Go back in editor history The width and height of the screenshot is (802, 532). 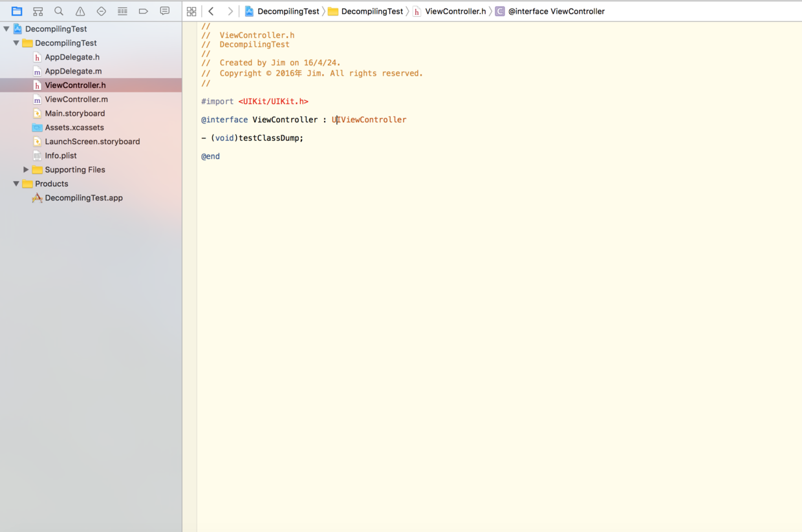(x=211, y=11)
